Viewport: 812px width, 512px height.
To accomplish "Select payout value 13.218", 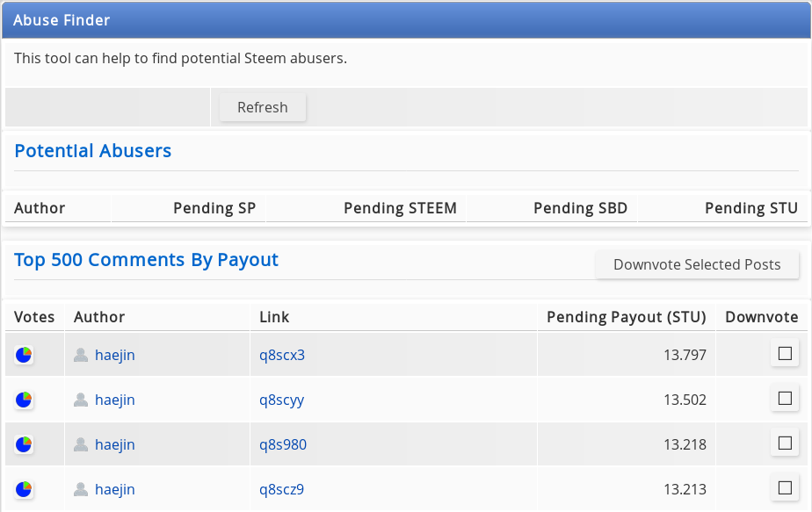I will tap(685, 444).
